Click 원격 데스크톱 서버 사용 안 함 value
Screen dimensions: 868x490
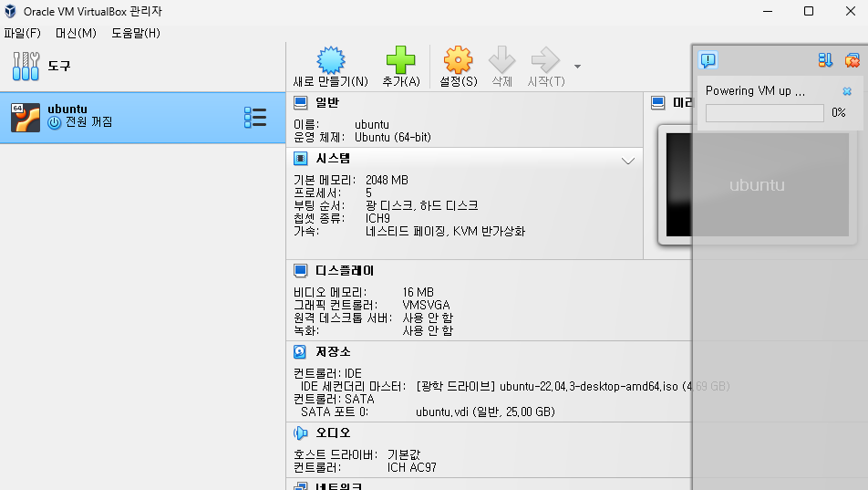tap(428, 318)
